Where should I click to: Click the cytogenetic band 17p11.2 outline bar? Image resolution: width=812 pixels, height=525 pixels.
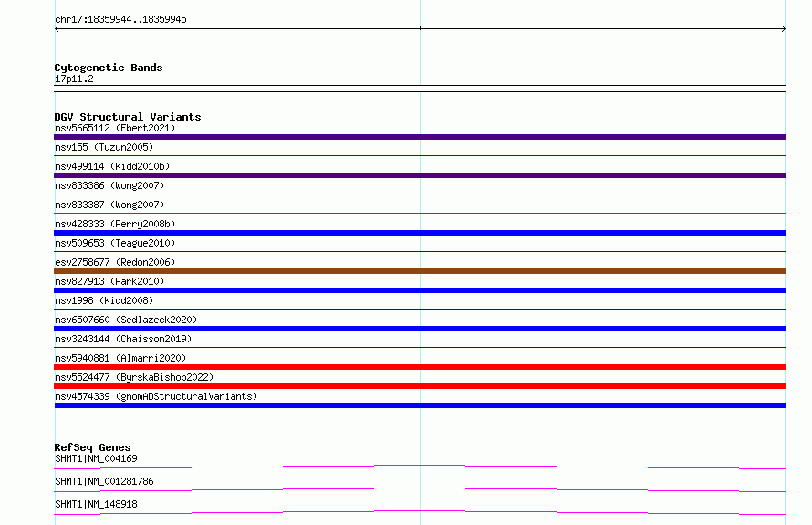(420, 89)
